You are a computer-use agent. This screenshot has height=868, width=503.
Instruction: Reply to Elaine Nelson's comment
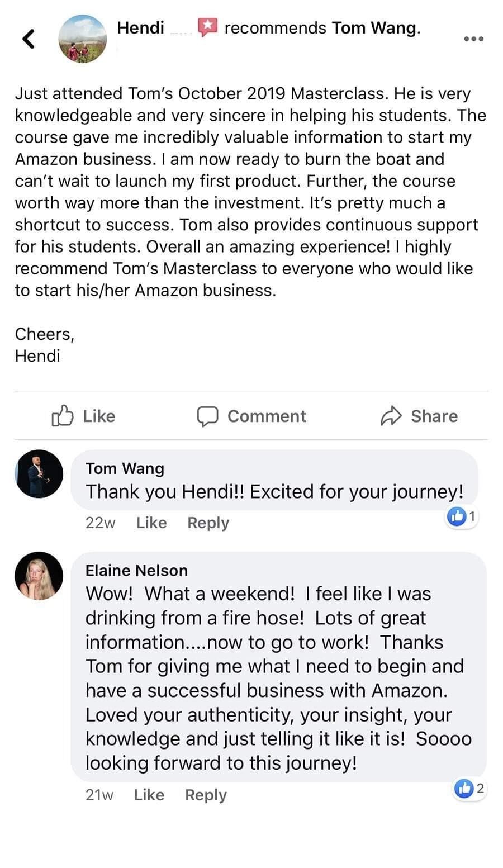click(x=206, y=795)
